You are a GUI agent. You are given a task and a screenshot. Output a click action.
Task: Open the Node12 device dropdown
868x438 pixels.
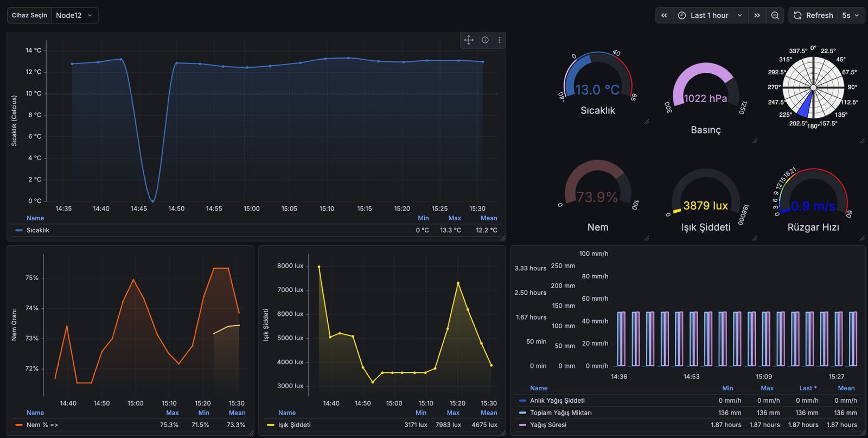pos(74,16)
